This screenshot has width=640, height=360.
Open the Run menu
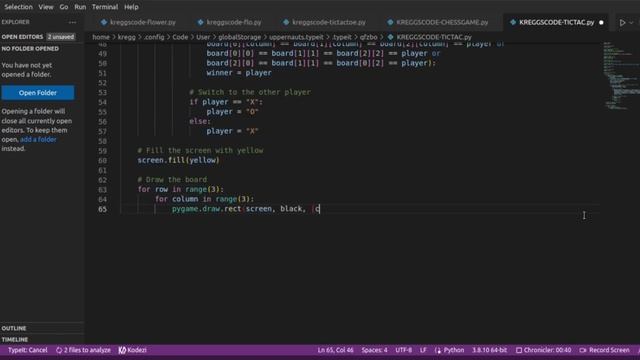click(x=80, y=7)
